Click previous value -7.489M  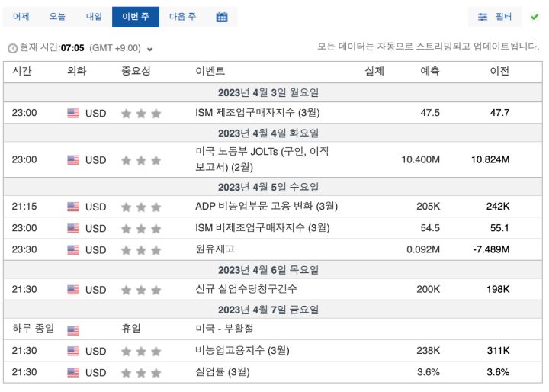491,250
